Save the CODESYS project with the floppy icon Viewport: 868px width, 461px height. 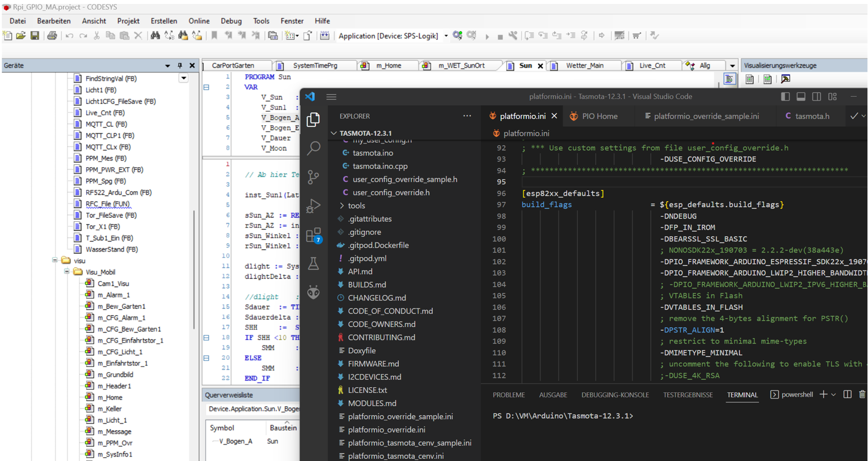tap(35, 36)
